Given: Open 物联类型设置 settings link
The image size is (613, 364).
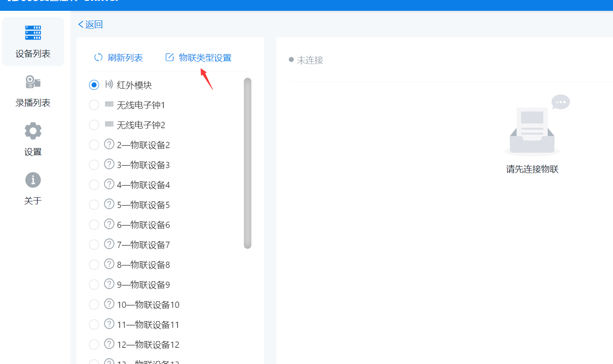Looking at the screenshot, I should point(205,58).
